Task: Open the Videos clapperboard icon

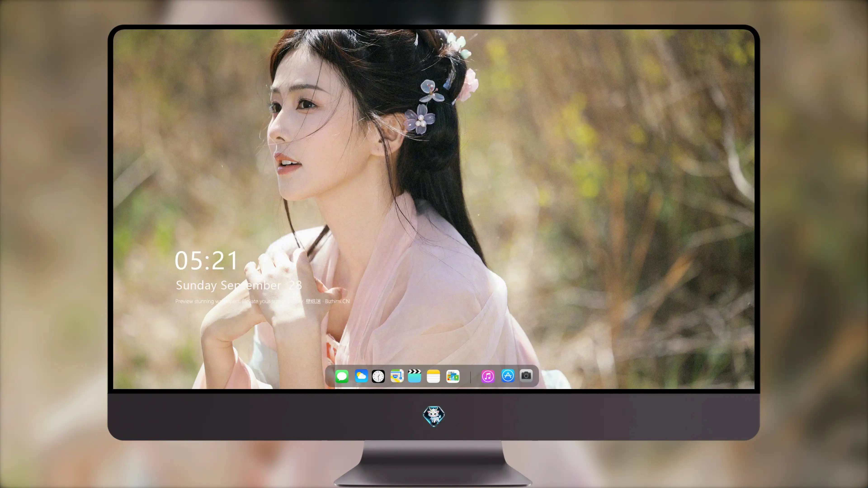Action: tap(415, 376)
